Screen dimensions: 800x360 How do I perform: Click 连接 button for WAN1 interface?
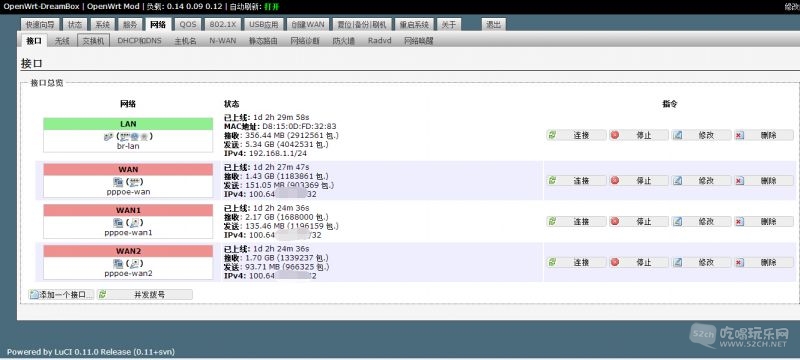tap(576, 221)
